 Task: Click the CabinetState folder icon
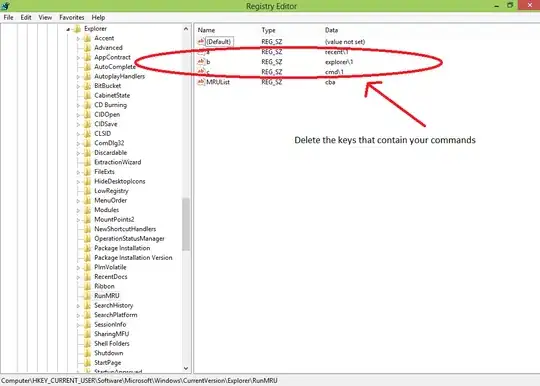pos(87,95)
